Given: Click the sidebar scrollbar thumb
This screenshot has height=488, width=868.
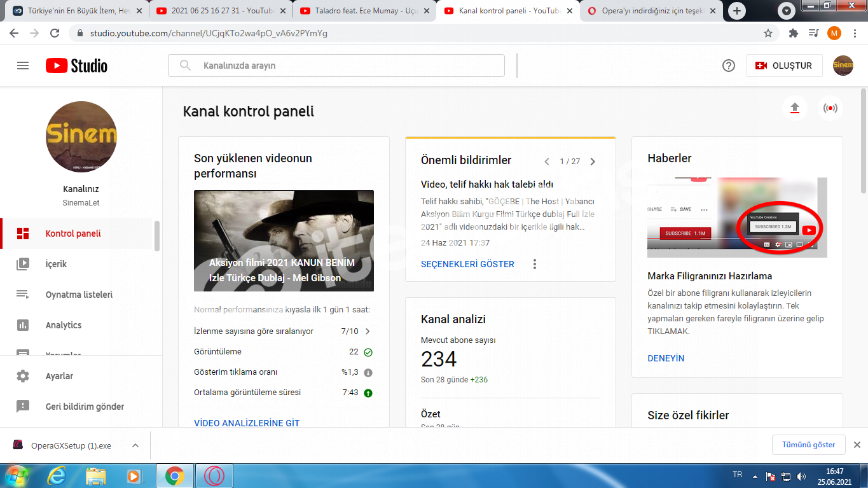Looking at the screenshot, I should pyautogui.click(x=156, y=235).
